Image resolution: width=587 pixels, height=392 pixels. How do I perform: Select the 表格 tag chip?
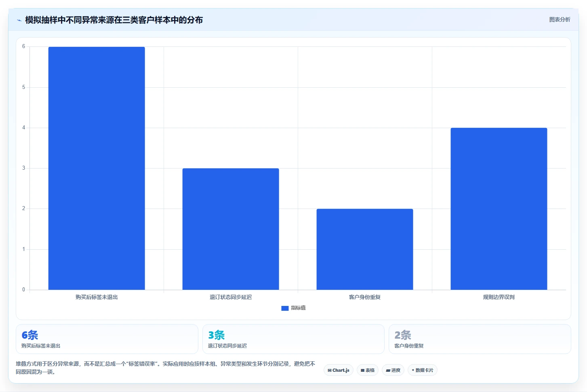tap(368, 370)
